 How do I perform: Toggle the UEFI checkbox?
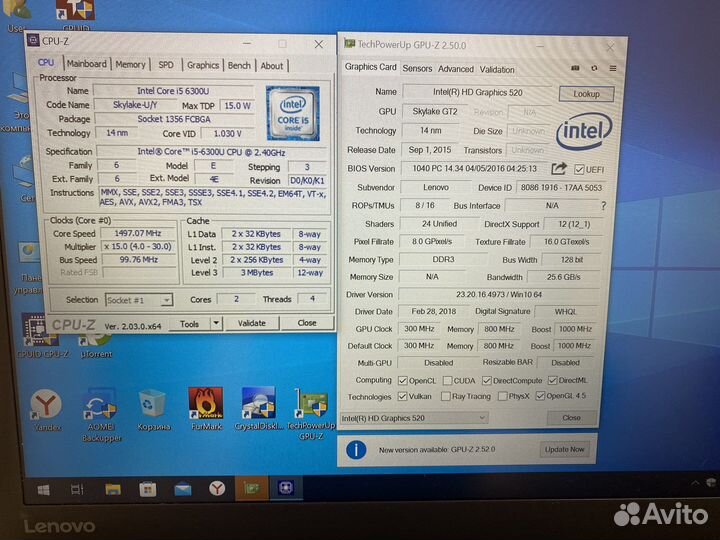(579, 169)
